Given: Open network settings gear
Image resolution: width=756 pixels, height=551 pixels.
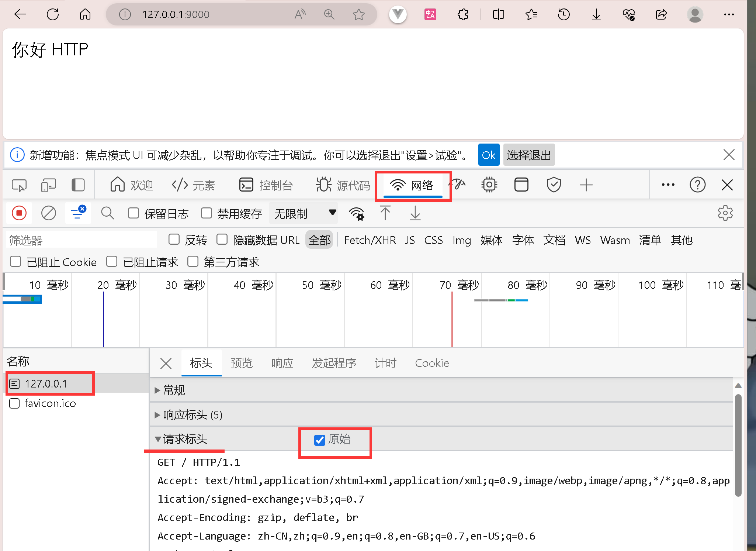Looking at the screenshot, I should [x=725, y=213].
